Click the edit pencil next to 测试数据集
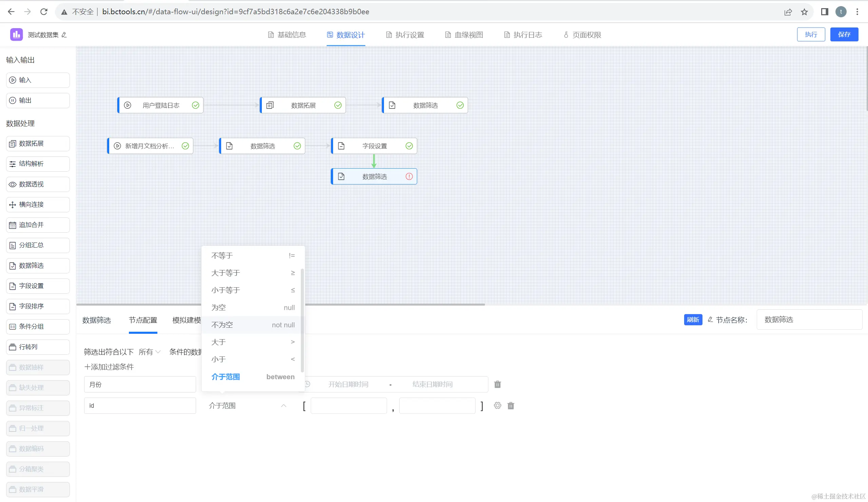868x502 pixels. (x=64, y=35)
